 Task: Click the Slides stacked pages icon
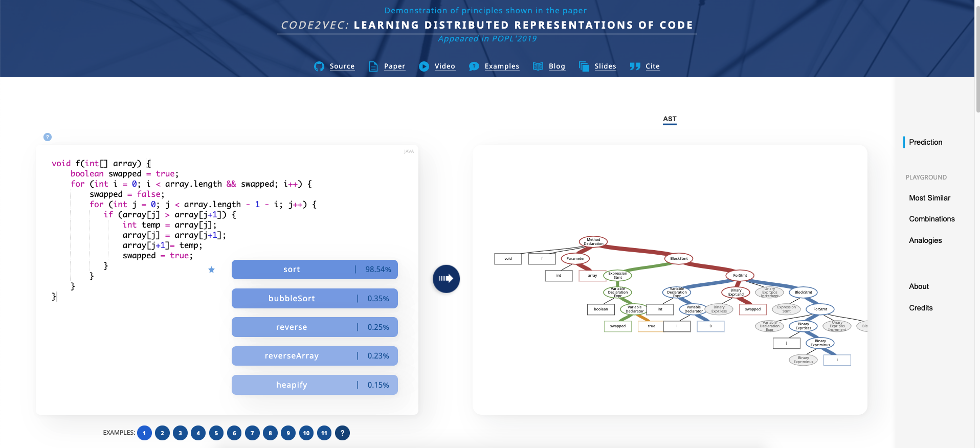click(584, 66)
